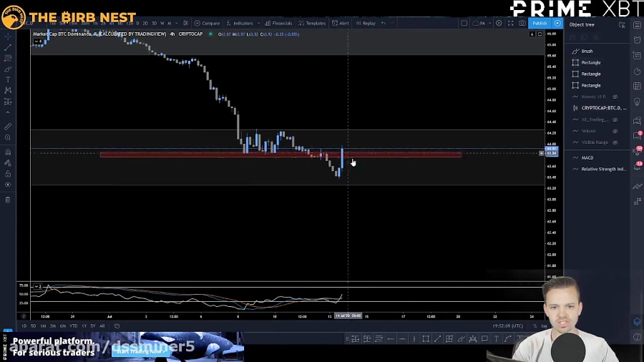Toggle log scale mode

coord(544,326)
